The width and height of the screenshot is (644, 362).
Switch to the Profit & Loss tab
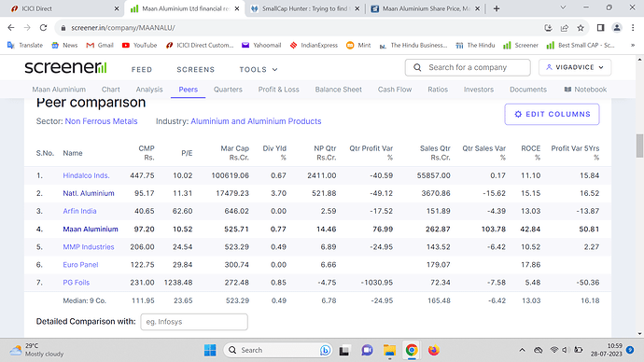click(x=278, y=90)
